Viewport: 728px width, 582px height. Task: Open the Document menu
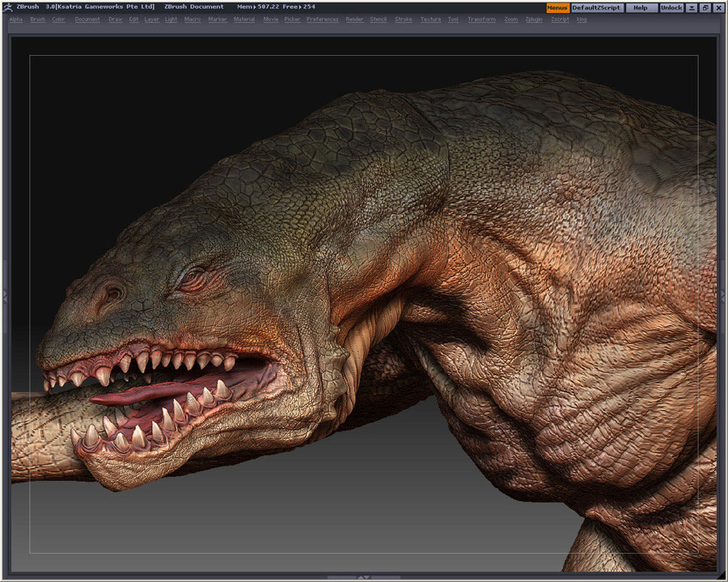(x=87, y=19)
